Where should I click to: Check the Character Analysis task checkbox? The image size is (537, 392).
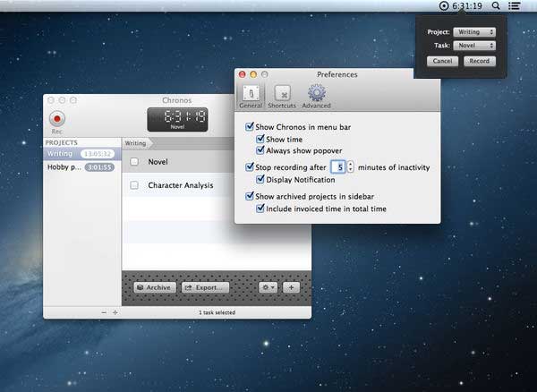[x=134, y=185]
